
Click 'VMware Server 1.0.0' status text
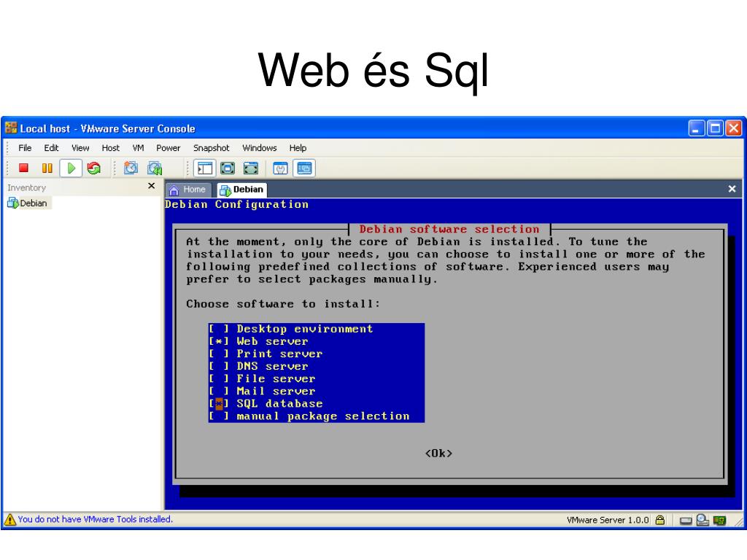pos(608,520)
